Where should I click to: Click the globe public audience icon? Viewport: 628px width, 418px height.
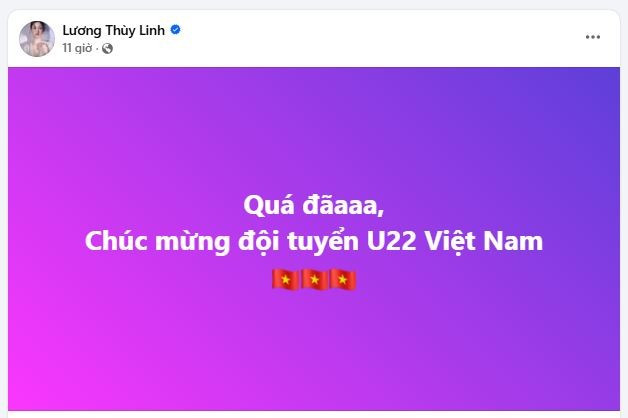click(107, 48)
